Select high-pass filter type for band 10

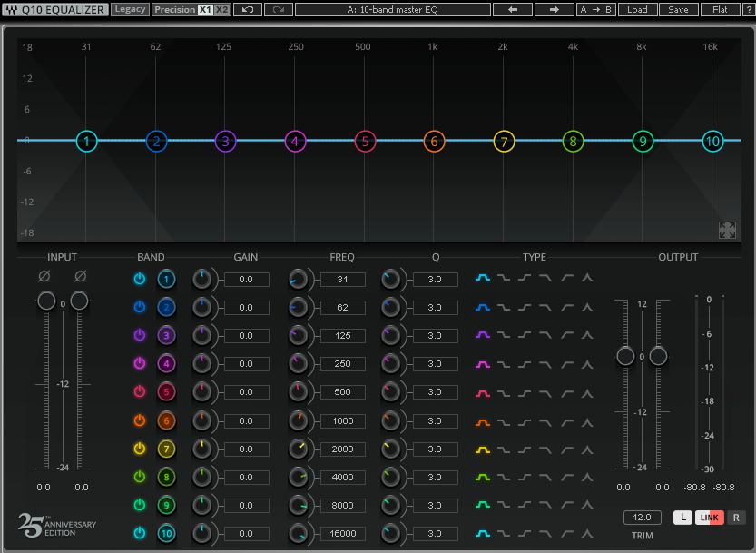point(567,533)
